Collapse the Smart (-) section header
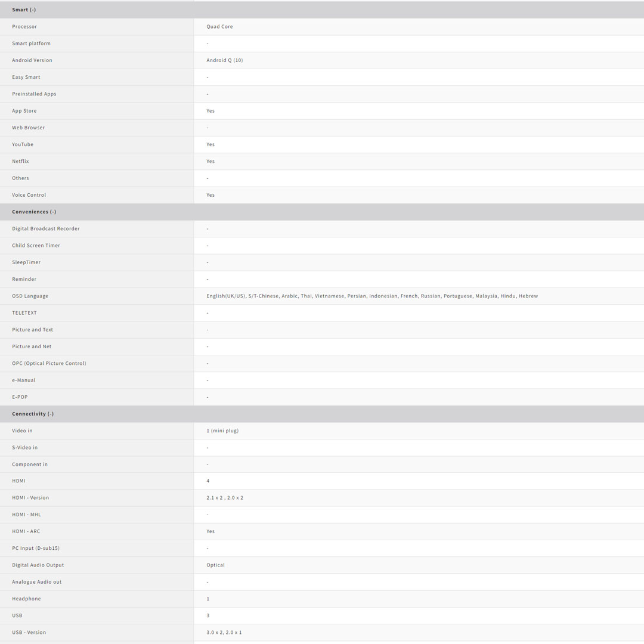This screenshot has height=644, width=644. click(24, 10)
